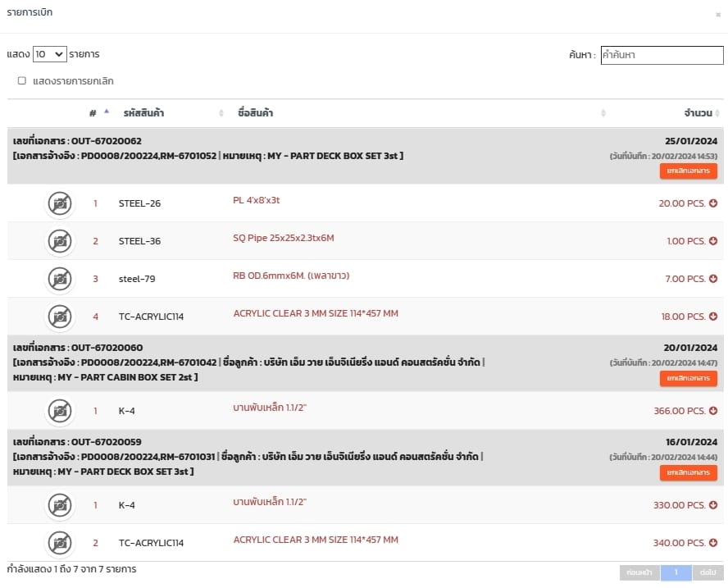
Task: Click the no-image thumbnail for steel-79 row
Action: [x=59, y=279]
